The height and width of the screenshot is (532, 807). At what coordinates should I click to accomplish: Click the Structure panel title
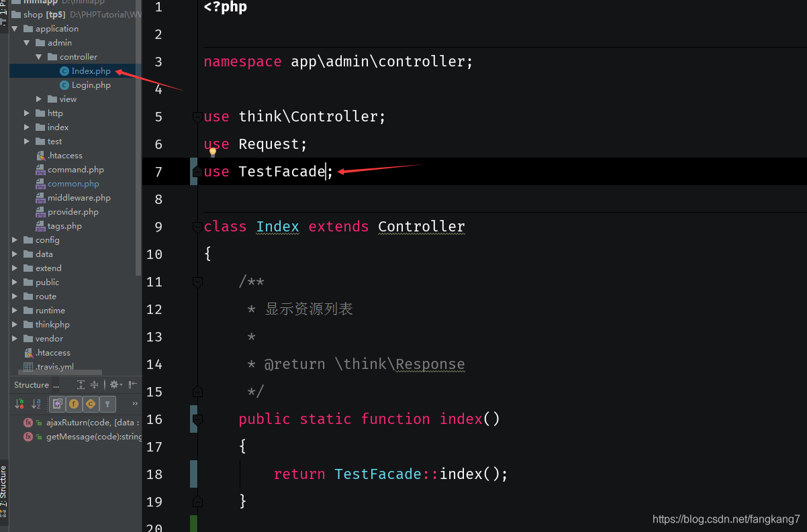click(32, 385)
